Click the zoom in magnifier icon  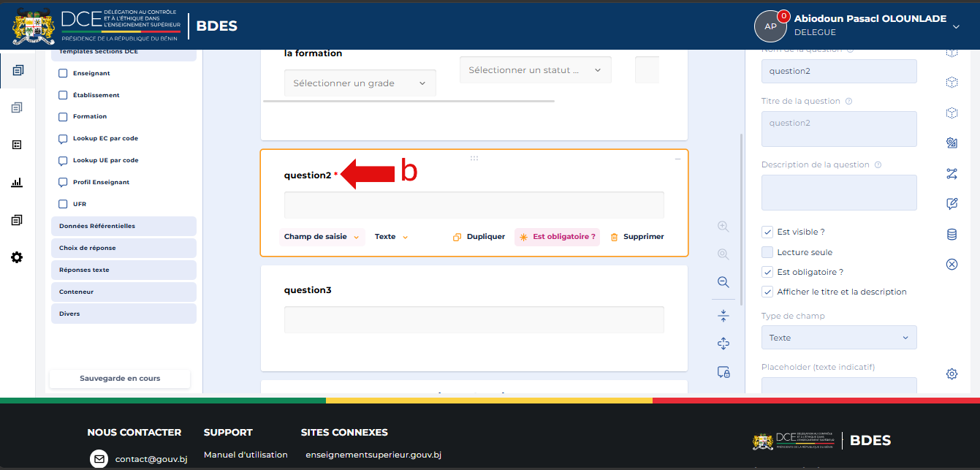[723, 227]
